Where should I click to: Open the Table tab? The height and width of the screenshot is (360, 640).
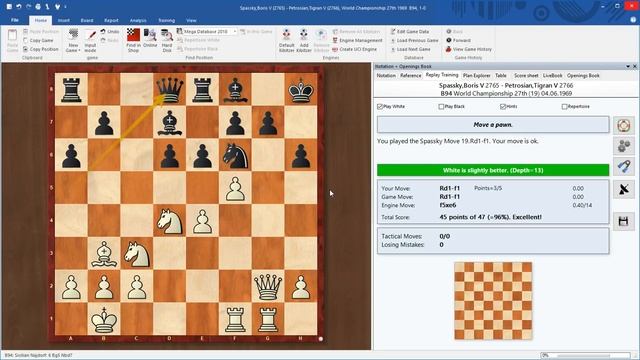coord(501,76)
